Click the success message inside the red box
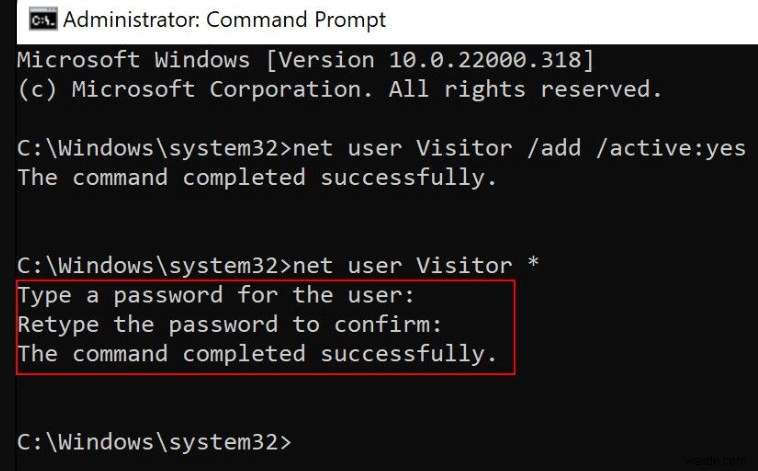This screenshot has width=758, height=471. click(x=257, y=354)
